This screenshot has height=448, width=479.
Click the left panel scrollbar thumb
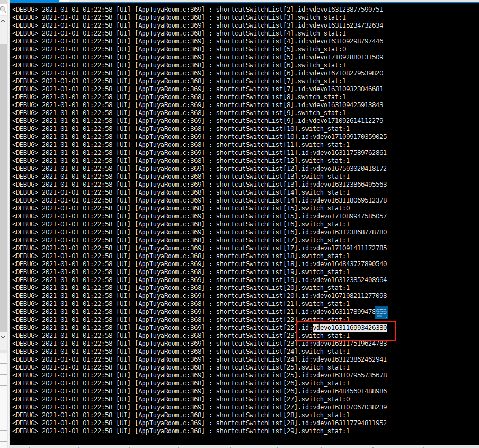(x=3, y=188)
